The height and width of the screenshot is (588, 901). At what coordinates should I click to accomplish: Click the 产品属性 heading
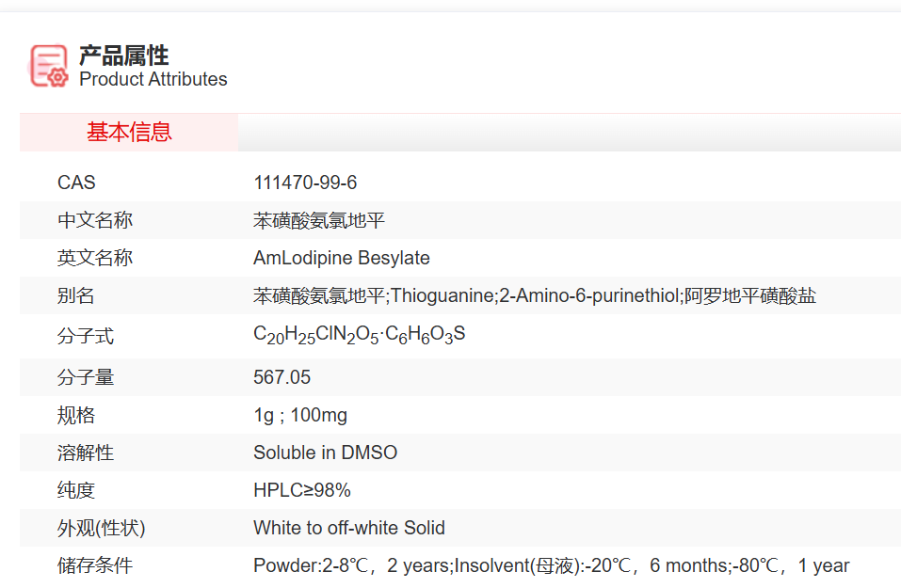click(x=124, y=56)
